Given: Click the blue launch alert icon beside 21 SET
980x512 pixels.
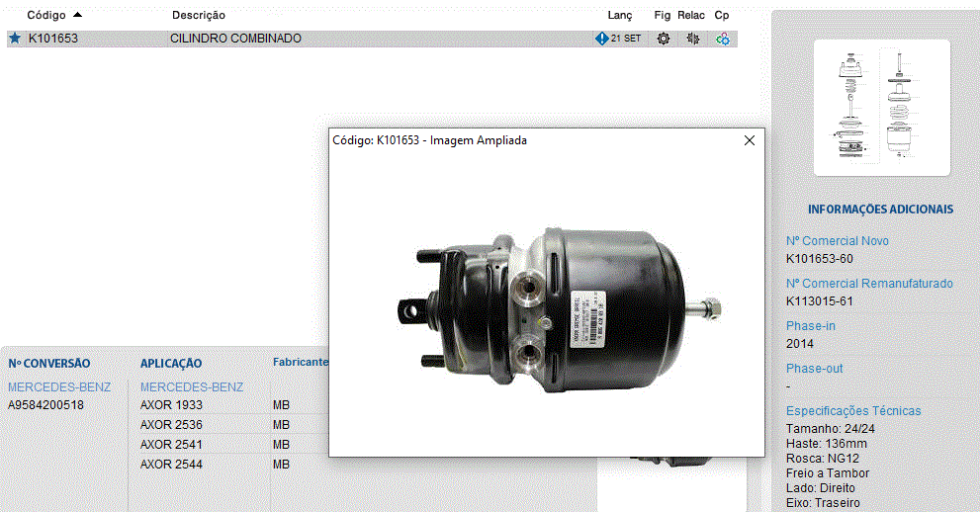Looking at the screenshot, I should pos(601,39).
